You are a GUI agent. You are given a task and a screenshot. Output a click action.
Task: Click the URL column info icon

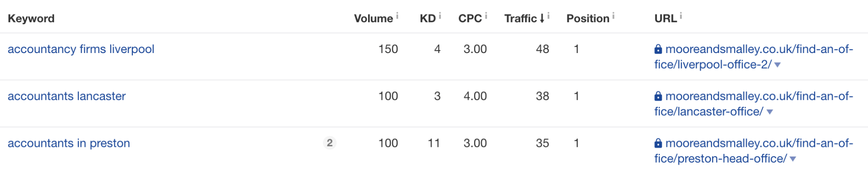pyautogui.click(x=680, y=16)
